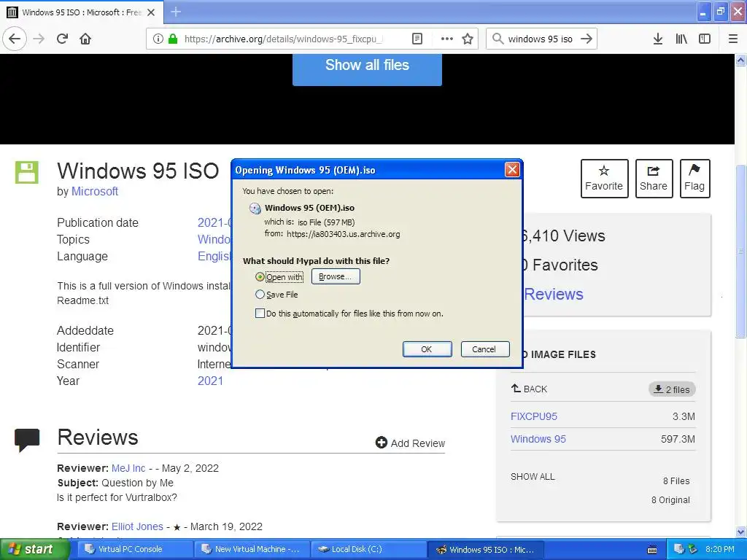Click the Favorite star button

604,178
